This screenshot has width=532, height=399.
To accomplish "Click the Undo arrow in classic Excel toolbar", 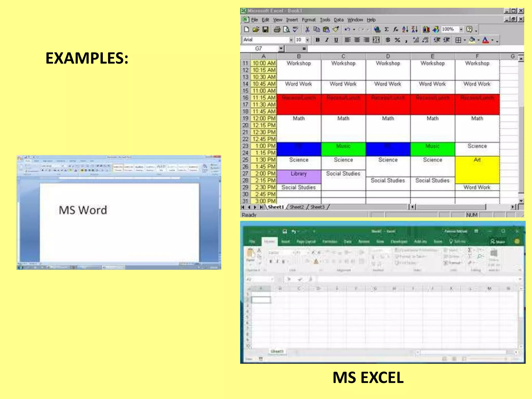I will click(x=347, y=29).
